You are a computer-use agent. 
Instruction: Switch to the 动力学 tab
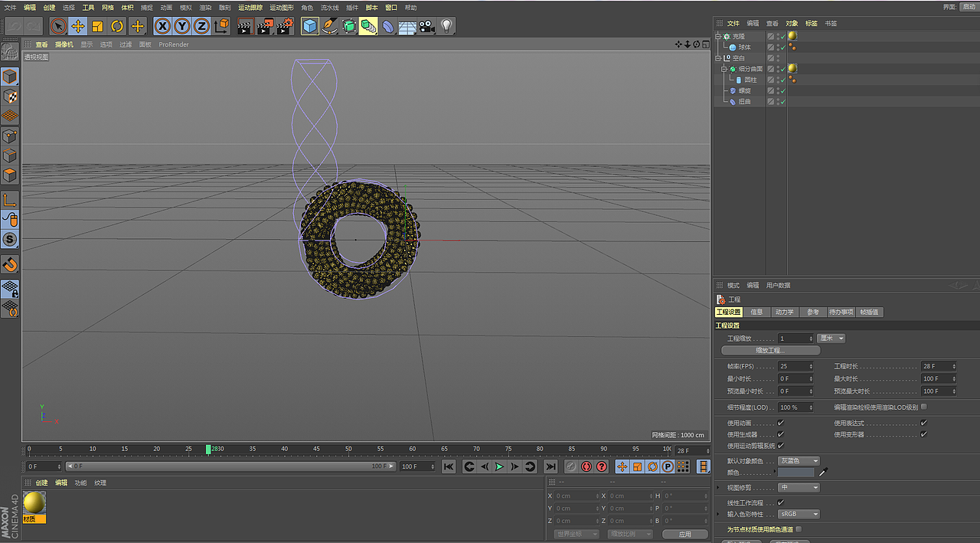[x=784, y=312]
